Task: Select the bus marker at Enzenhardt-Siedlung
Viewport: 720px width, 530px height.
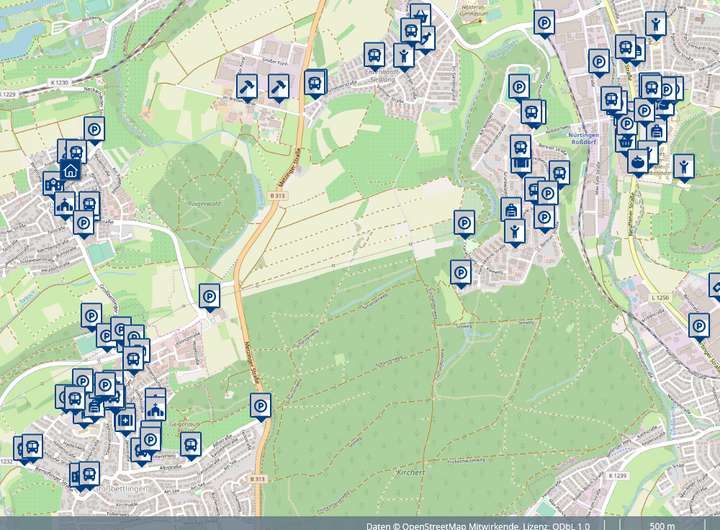Action: point(374,54)
